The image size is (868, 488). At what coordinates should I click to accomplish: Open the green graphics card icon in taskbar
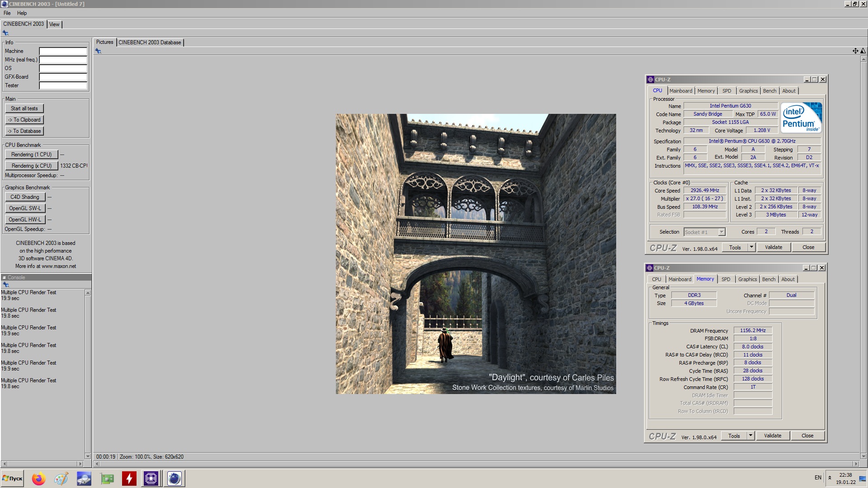coord(107,479)
